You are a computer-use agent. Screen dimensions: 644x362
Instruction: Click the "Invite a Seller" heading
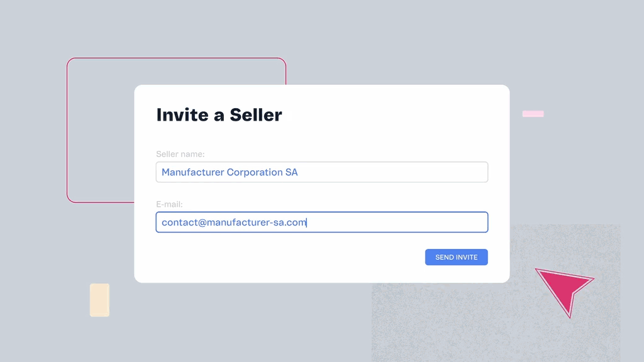219,115
